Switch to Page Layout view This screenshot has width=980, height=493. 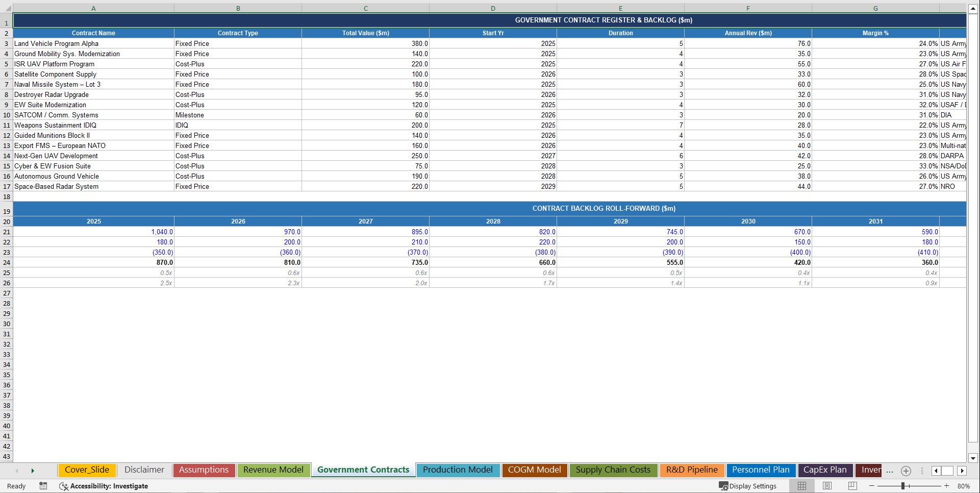(827, 486)
